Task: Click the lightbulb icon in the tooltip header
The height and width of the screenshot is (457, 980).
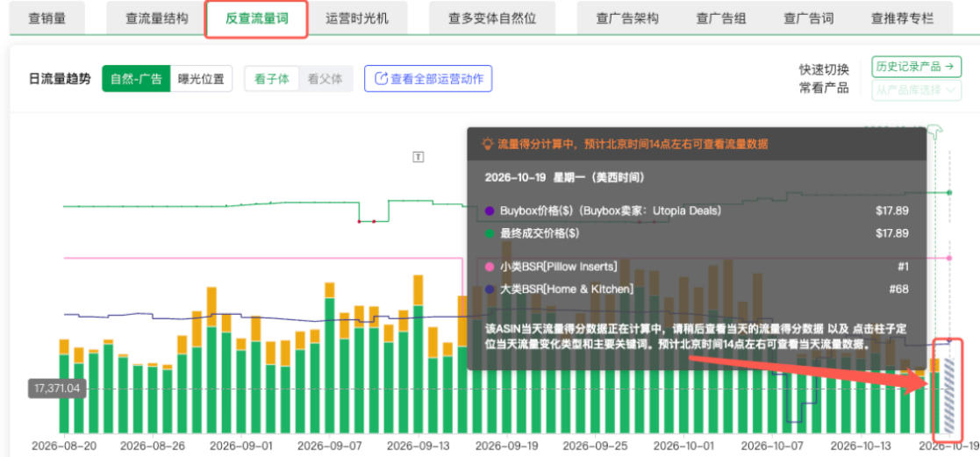Action: (488, 145)
